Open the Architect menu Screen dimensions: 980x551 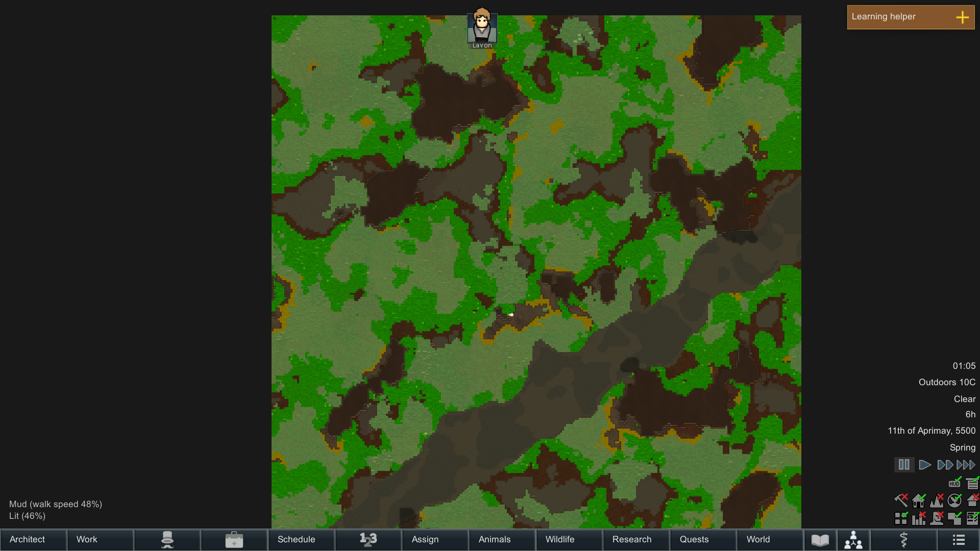tap(33, 540)
